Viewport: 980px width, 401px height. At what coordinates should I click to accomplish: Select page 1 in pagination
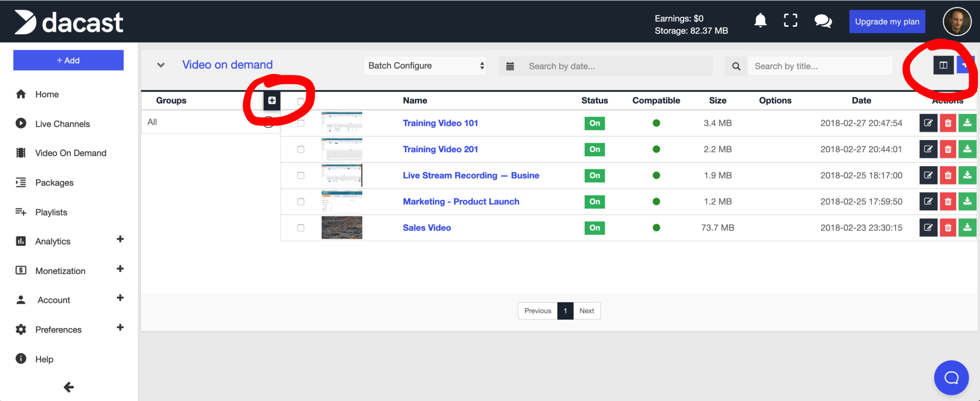click(x=565, y=311)
